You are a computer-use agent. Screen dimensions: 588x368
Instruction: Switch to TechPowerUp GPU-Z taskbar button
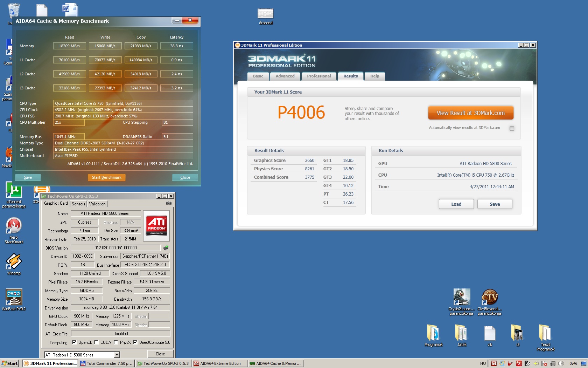click(x=163, y=363)
